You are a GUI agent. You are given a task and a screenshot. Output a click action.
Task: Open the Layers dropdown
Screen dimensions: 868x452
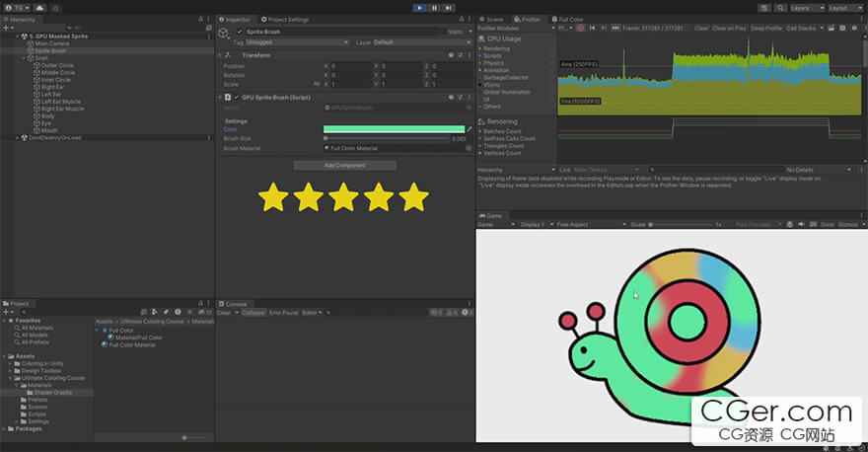(800, 7)
